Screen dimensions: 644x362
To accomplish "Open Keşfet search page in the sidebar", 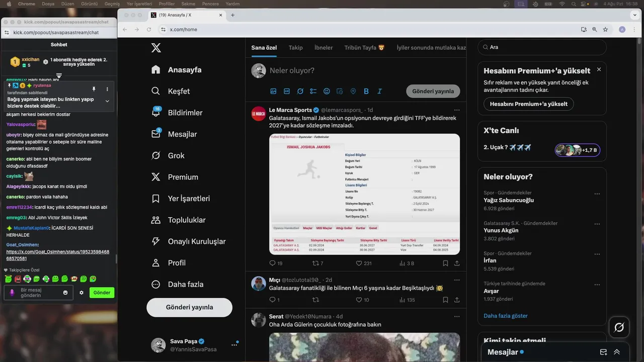I will 171,91.
